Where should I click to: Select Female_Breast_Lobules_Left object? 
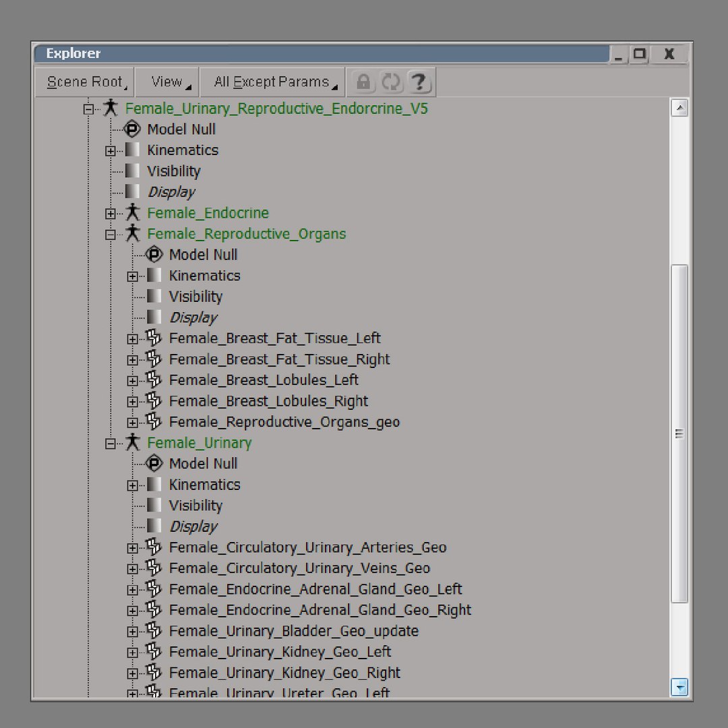(264, 380)
